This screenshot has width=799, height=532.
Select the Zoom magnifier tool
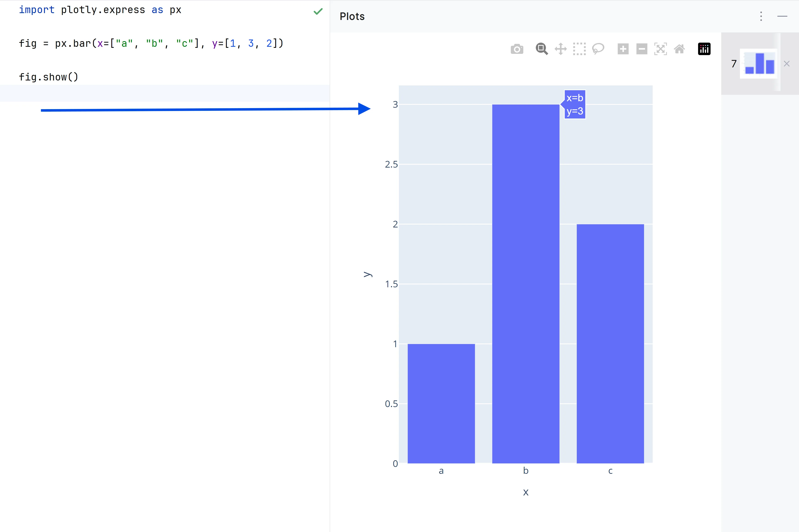541,49
